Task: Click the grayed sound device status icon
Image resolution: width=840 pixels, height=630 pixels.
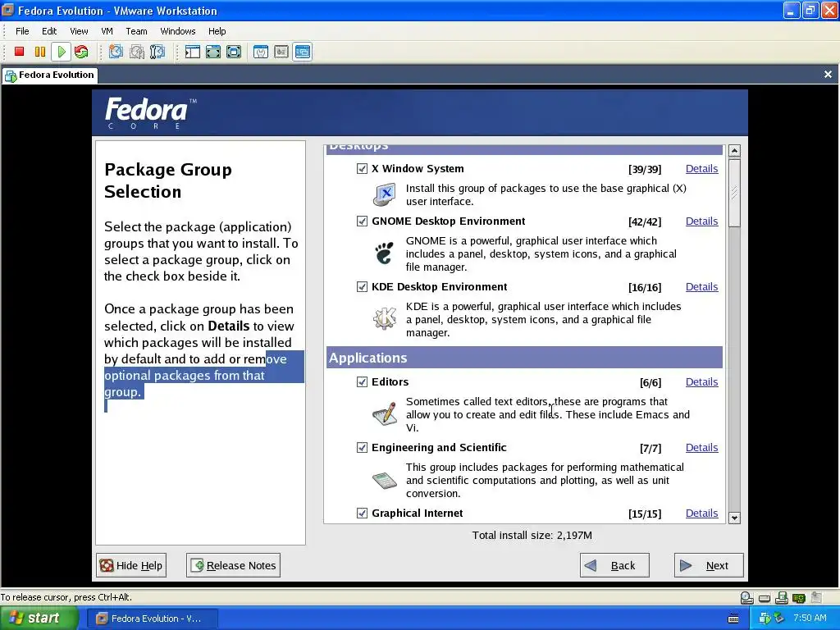Action: (x=816, y=597)
